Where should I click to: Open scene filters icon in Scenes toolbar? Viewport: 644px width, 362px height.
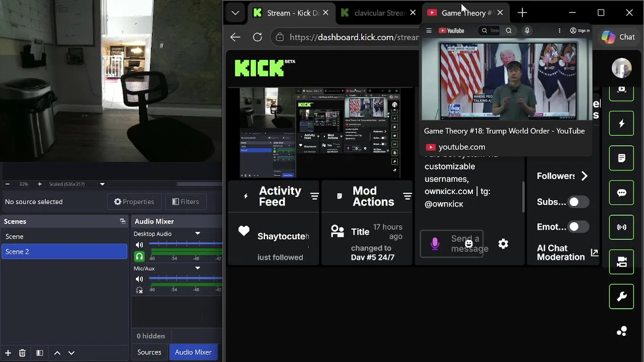tap(39, 353)
